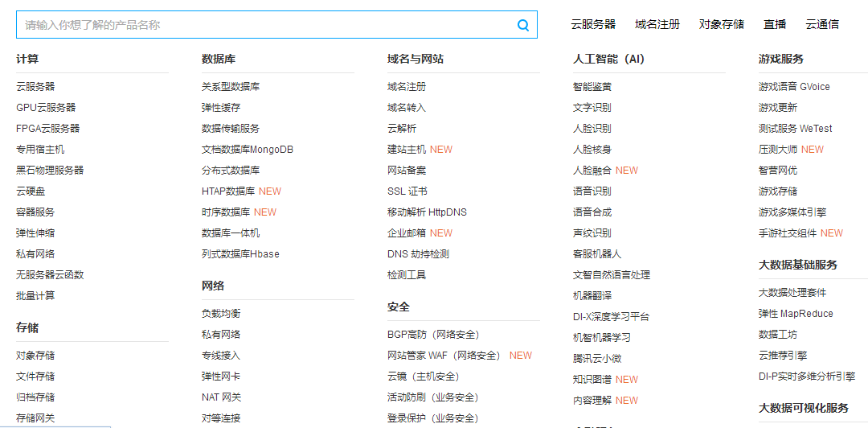Click the product name search input field

[x=265, y=25]
